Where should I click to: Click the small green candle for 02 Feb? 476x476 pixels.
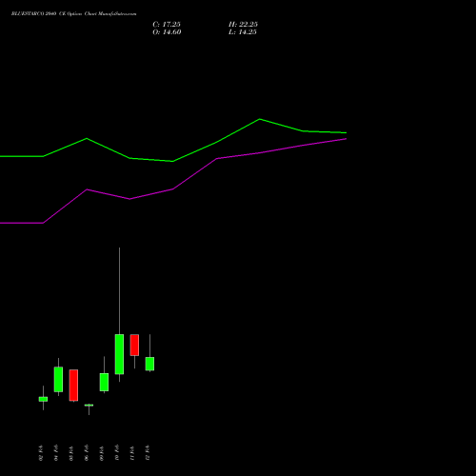(43, 399)
